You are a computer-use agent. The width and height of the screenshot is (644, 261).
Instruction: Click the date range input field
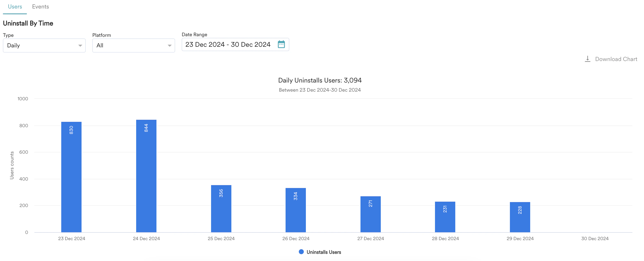(x=228, y=44)
